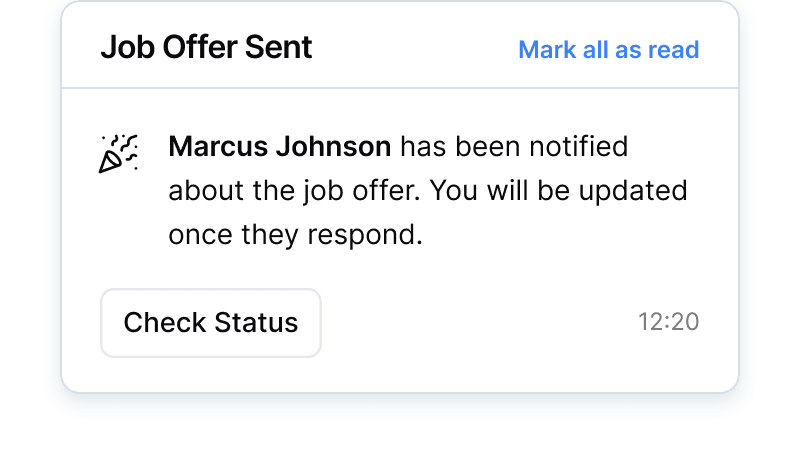
Task: Click the word "read" in header link
Action: pos(676,49)
